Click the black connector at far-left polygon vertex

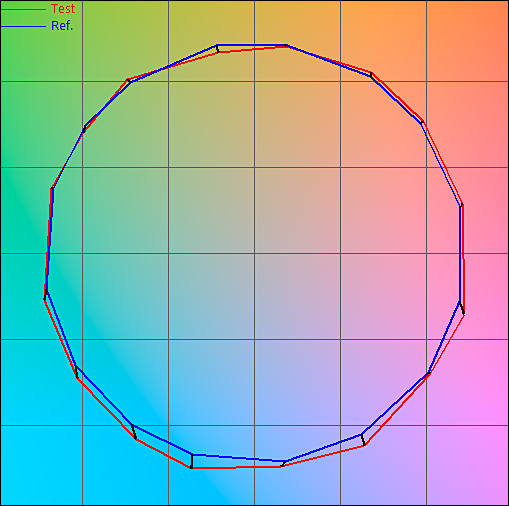point(45,295)
